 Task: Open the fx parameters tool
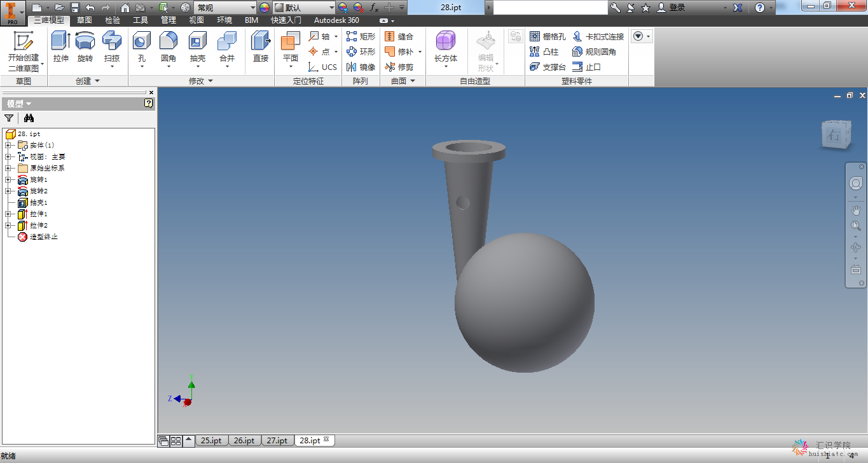(374, 8)
